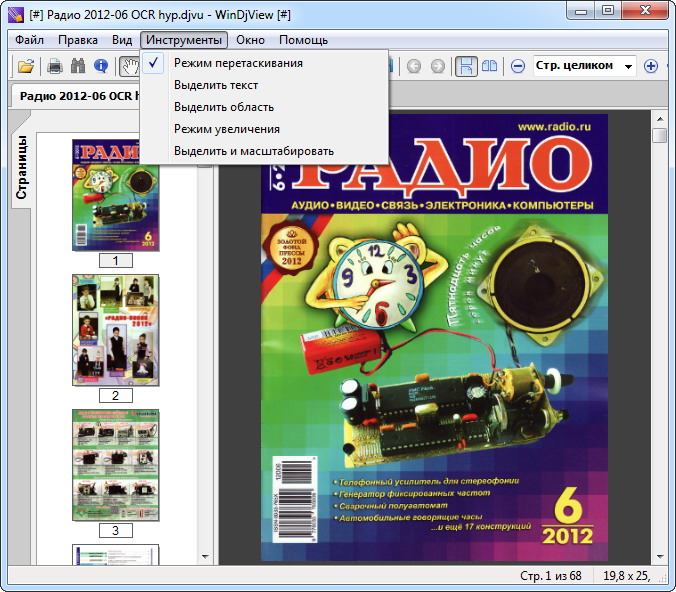Zoom in with the plus magnifier icon
Screen dimensions: 676x592
click(651, 66)
